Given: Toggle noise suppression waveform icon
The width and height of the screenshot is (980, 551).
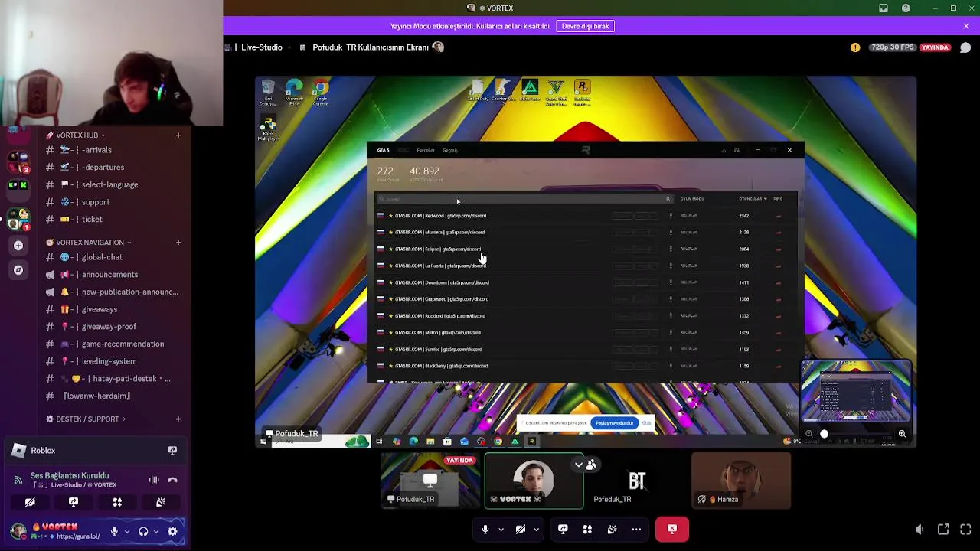Looking at the screenshot, I should click(x=154, y=480).
